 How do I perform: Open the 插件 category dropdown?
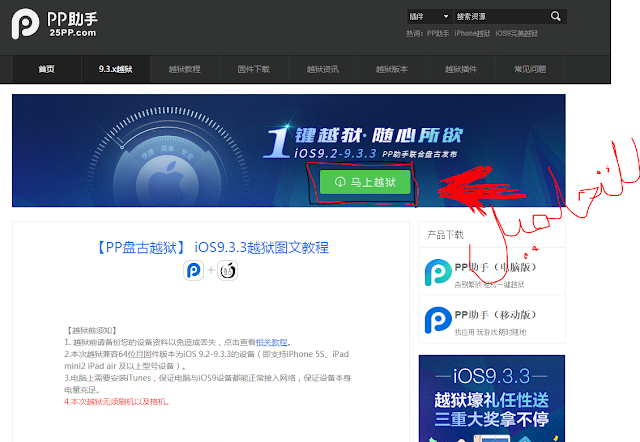click(429, 16)
